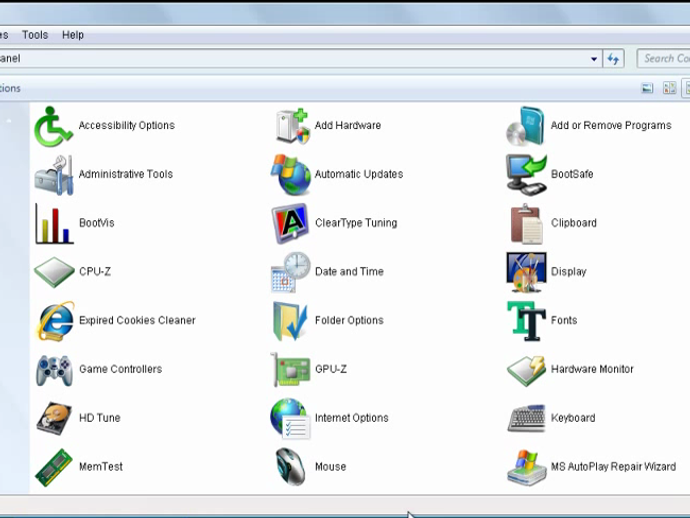Open the GPU-Z graphics card icon
The width and height of the screenshot is (690, 518).
290,370
